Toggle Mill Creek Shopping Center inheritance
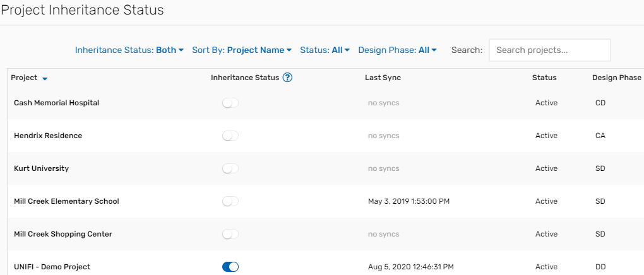 click(230, 234)
